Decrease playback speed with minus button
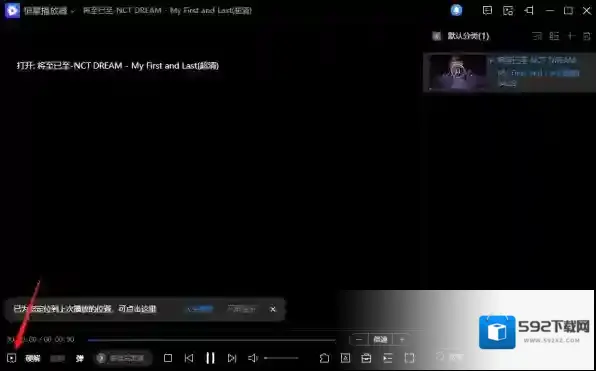This screenshot has width=596, height=371. click(x=359, y=339)
